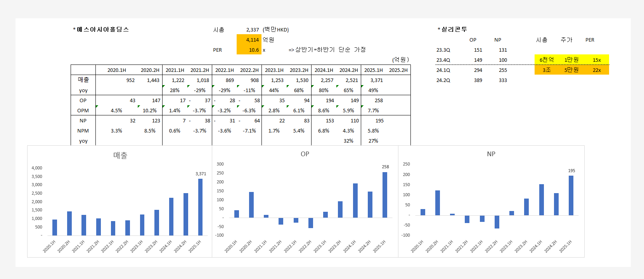Click the orange PER value 10.6 cell

(249, 50)
